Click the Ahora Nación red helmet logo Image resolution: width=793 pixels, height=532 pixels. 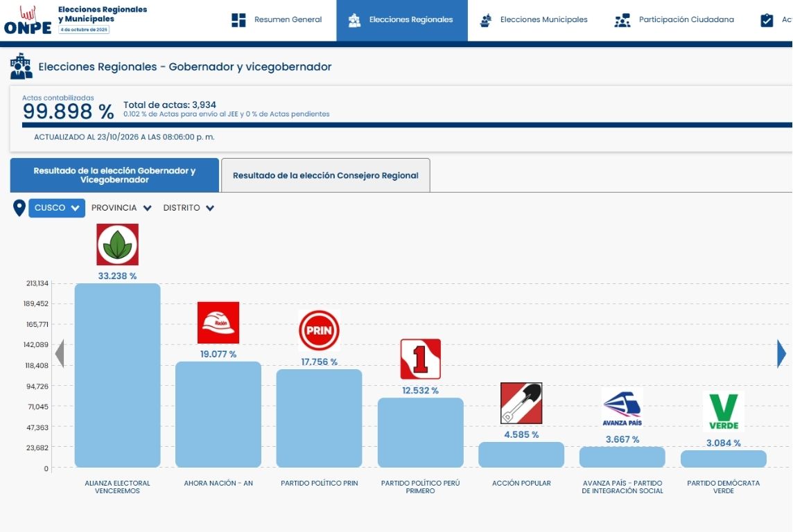[218, 323]
